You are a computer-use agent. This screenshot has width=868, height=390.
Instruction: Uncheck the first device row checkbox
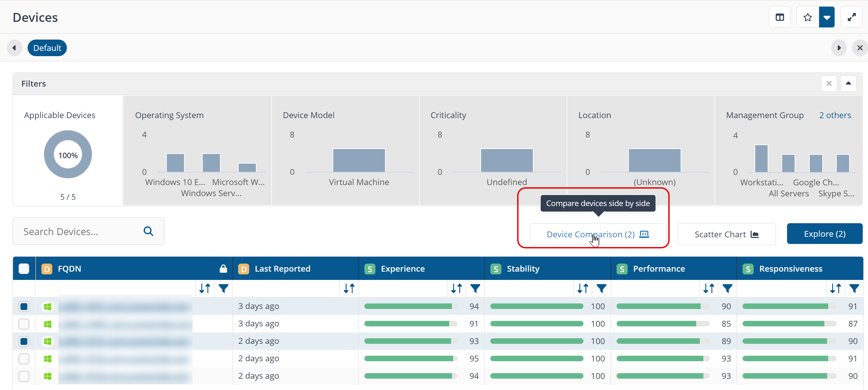pos(24,306)
